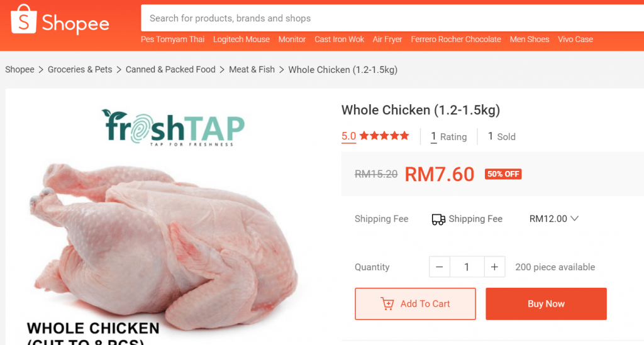Expand the RM12.00 shipping fee dropdown

[553, 219]
